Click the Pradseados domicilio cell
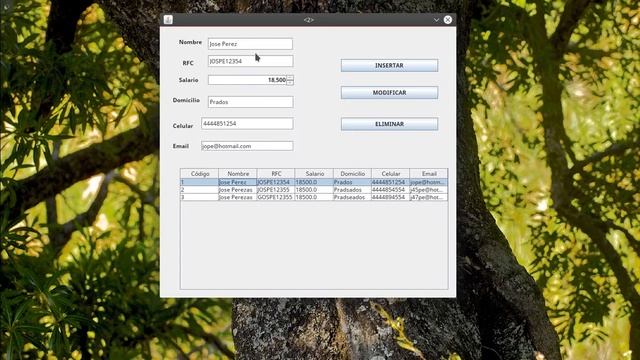 pos(352,197)
